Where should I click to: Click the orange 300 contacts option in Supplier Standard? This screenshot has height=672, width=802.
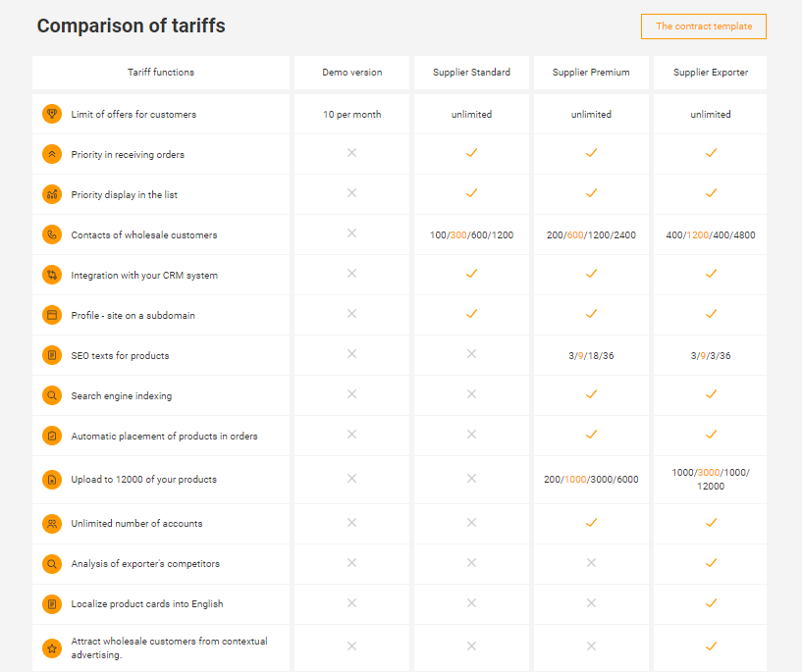459,235
